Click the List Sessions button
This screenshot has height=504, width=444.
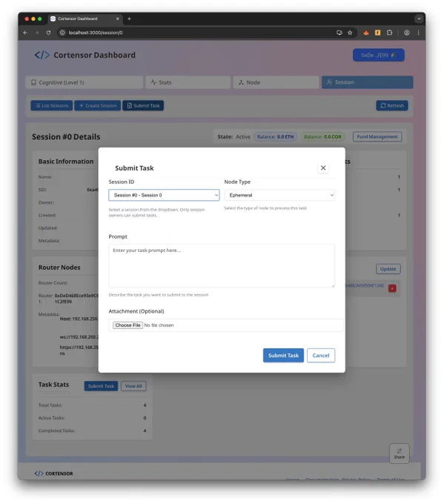[x=52, y=105]
